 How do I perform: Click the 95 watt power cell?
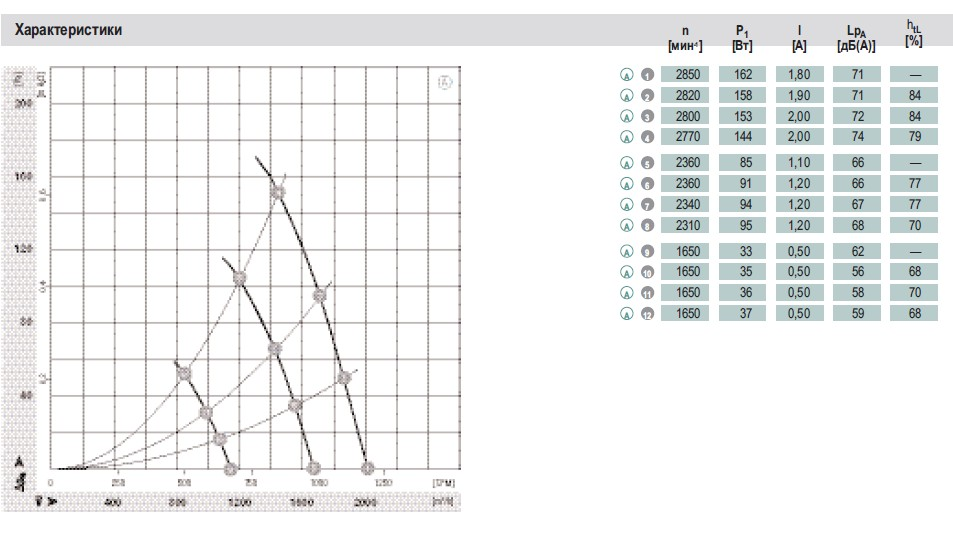(742, 225)
